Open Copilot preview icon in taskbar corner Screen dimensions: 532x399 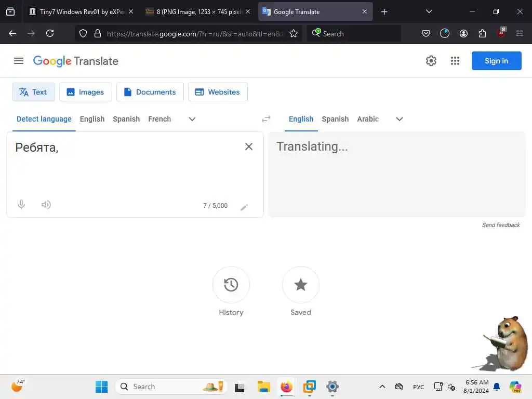point(515,387)
